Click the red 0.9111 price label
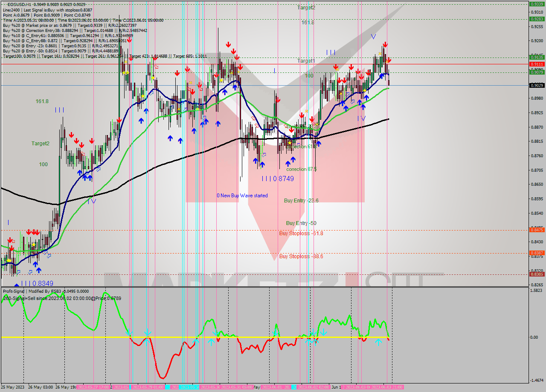The image size is (546, 392). coord(536,64)
